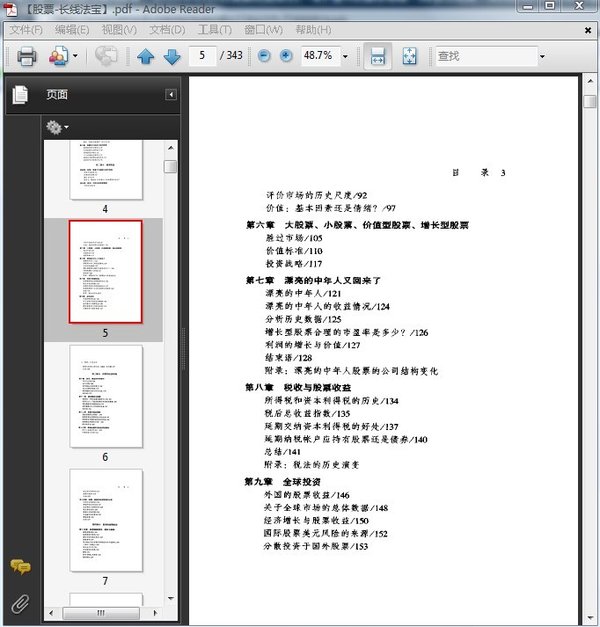600x627 pixels.
Task: Open the 编辑(E) menu
Action: click(x=72, y=30)
